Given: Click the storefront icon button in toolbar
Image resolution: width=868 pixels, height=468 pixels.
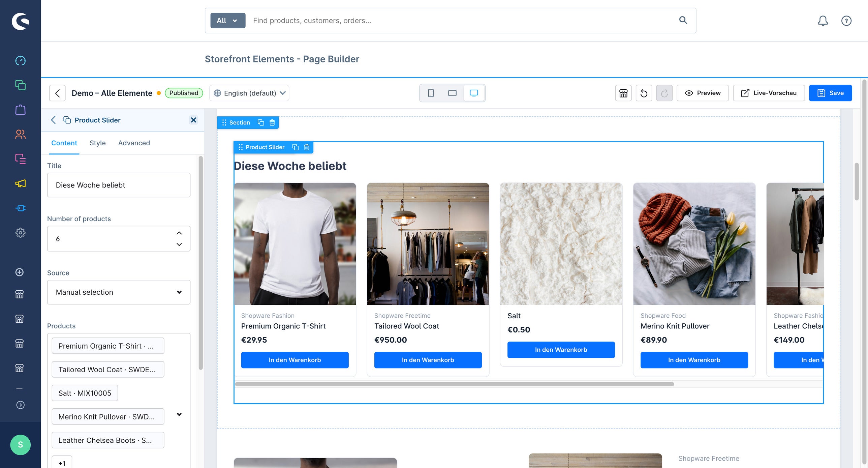Looking at the screenshot, I should click(623, 93).
